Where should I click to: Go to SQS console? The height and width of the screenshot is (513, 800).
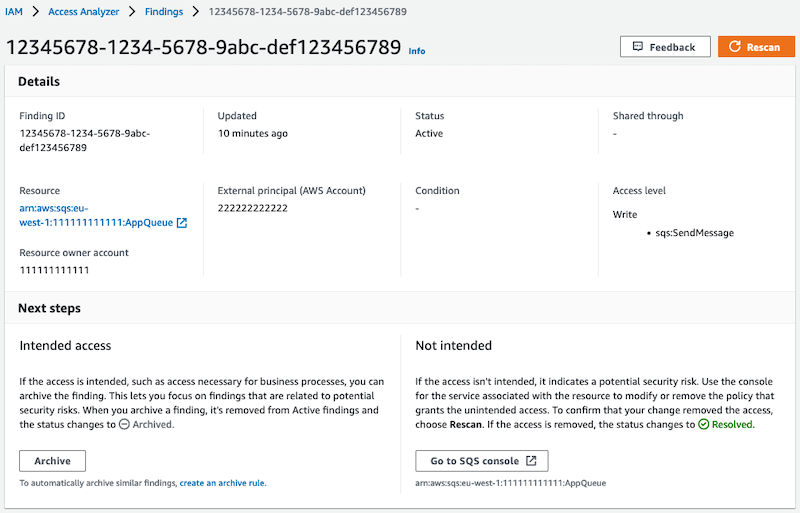click(482, 461)
